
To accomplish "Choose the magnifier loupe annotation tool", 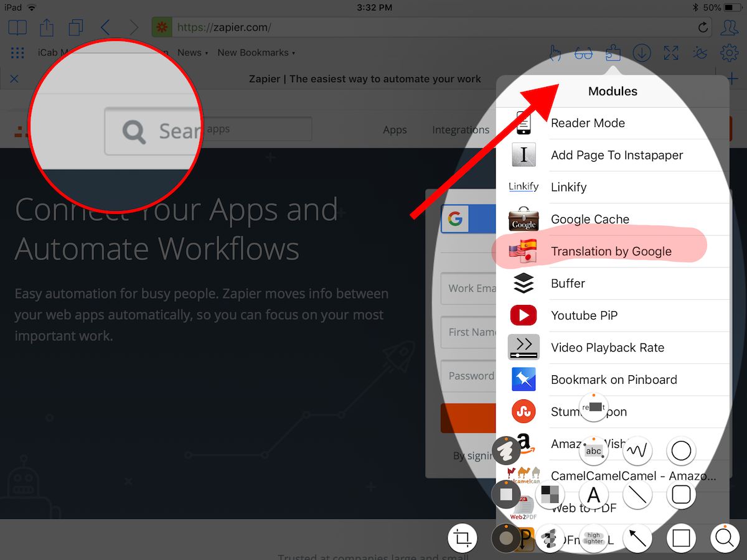I will tap(725, 538).
